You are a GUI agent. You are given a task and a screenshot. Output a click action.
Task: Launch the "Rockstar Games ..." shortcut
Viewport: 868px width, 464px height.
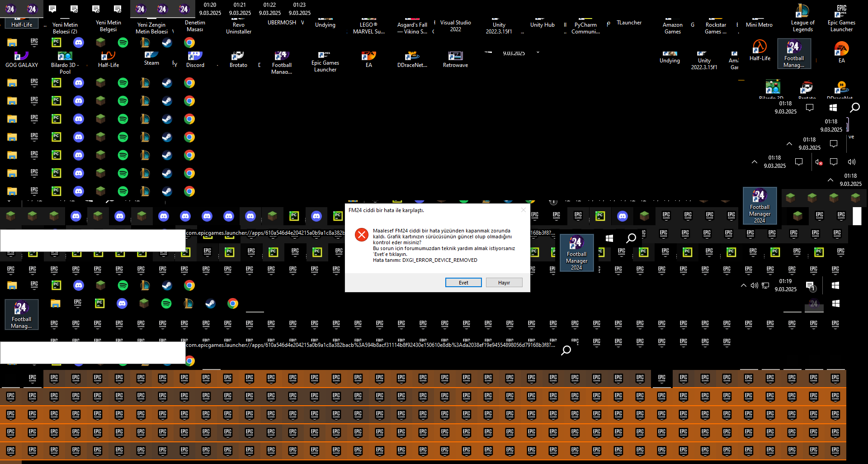[x=716, y=27]
